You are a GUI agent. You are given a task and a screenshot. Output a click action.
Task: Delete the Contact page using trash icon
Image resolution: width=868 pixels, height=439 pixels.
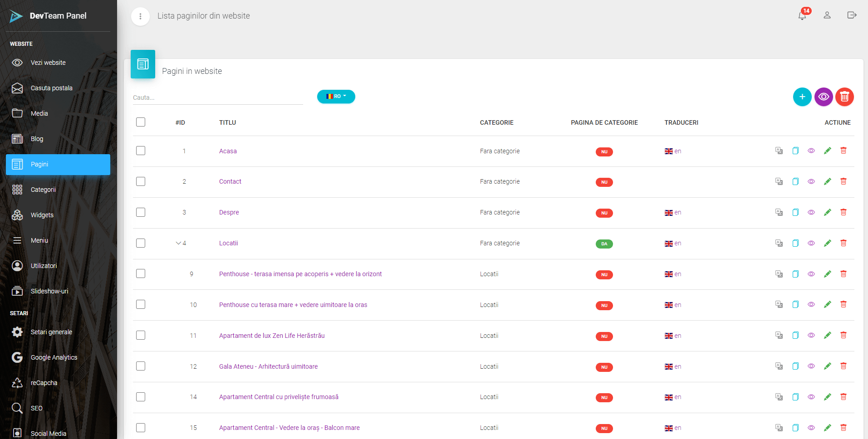pyautogui.click(x=843, y=181)
